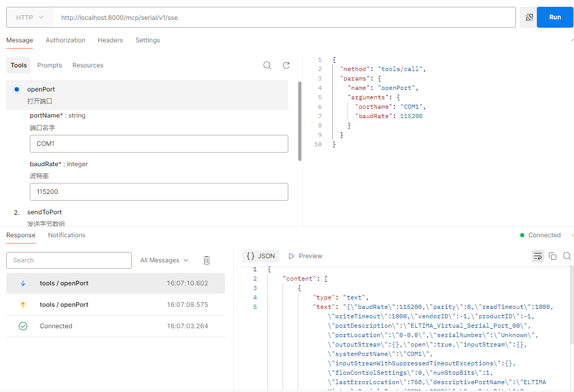The height and width of the screenshot is (392, 574).
Task: Click the outgoing arrow icon on openPort message
Action: [23, 305]
